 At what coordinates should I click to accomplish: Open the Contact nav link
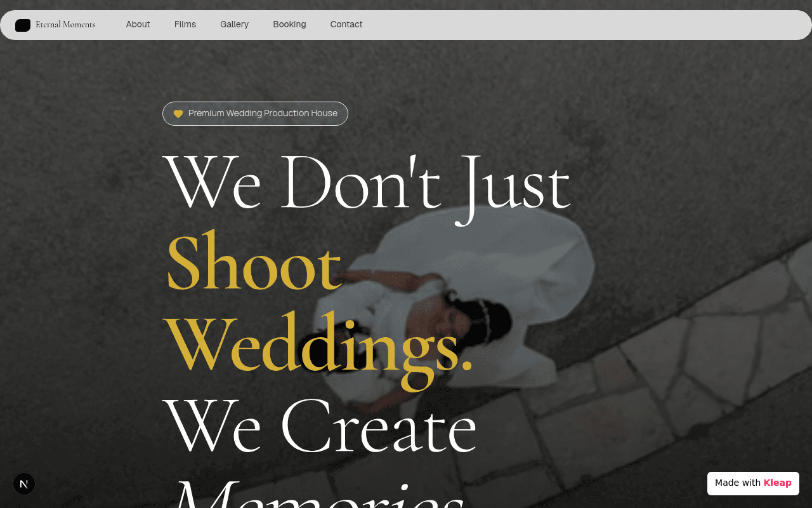click(x=346, y=25)
